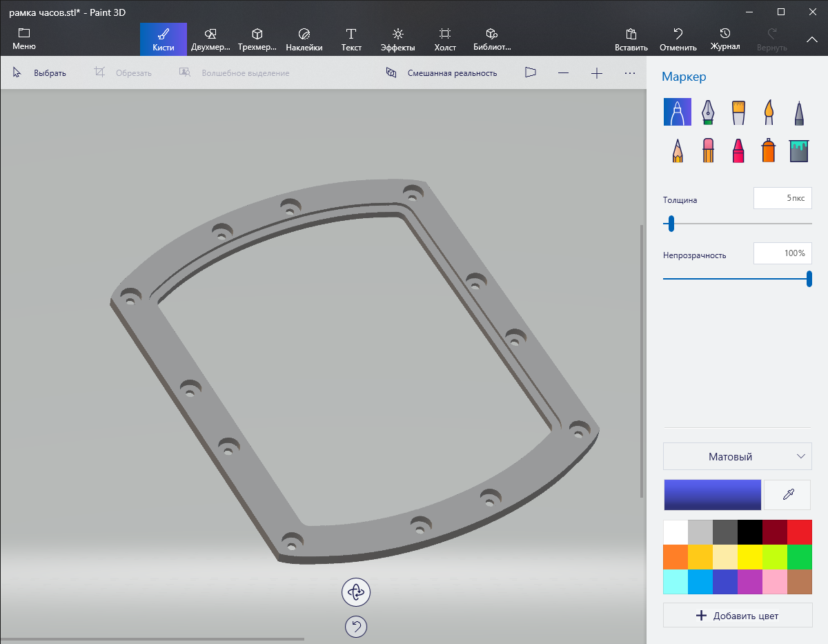Pick the pale yellow color swatch
This screenshot has height=644, width=828.
click(725, 557)
